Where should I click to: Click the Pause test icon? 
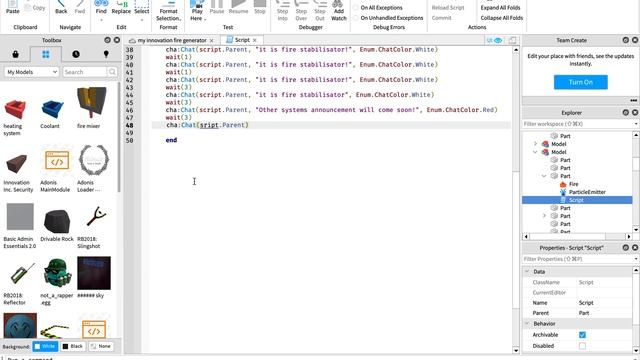coord(217,7)
